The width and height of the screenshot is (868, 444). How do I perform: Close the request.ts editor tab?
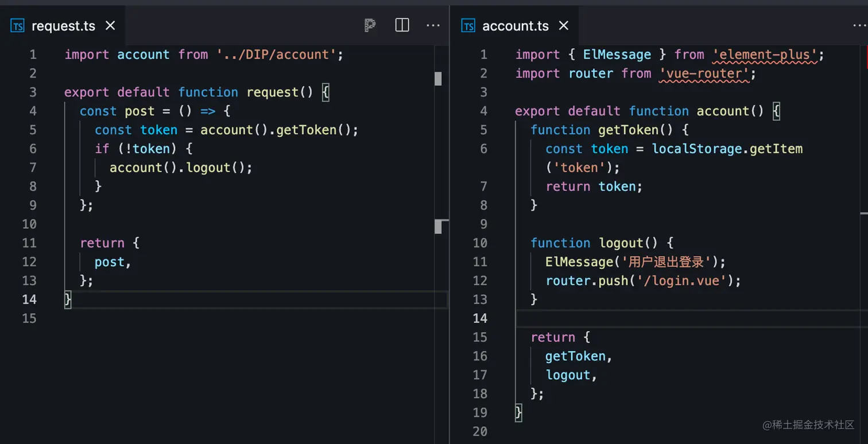110,25
